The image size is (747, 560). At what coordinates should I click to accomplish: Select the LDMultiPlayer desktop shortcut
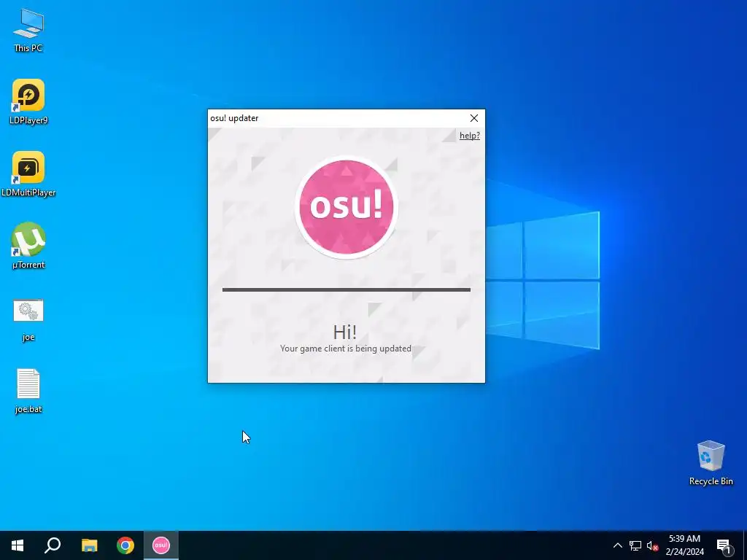click(28, 174)
